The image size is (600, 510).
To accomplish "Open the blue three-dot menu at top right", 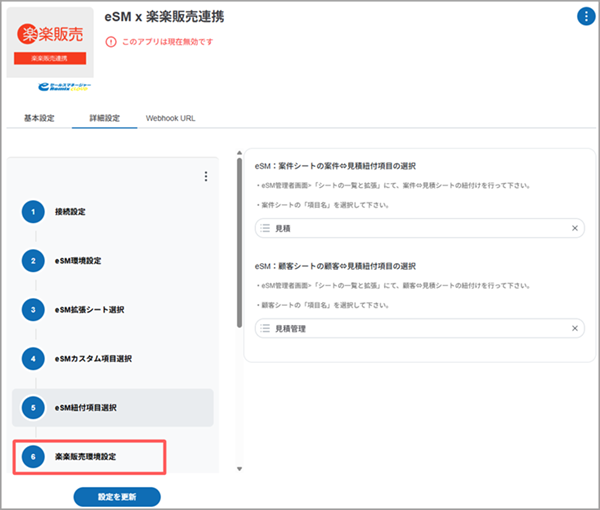I will 585,16.
